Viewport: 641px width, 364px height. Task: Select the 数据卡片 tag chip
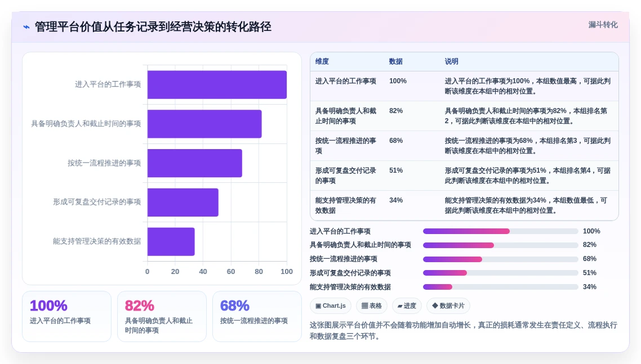(x=448, y=305)
